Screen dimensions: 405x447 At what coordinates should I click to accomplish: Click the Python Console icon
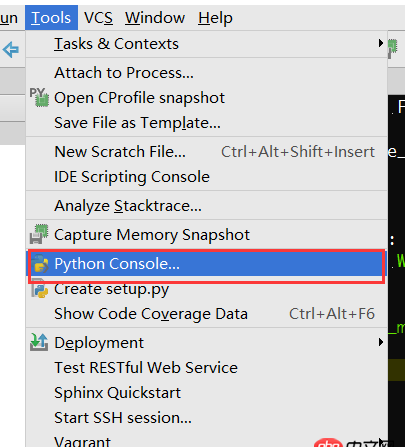click(40, 264)
